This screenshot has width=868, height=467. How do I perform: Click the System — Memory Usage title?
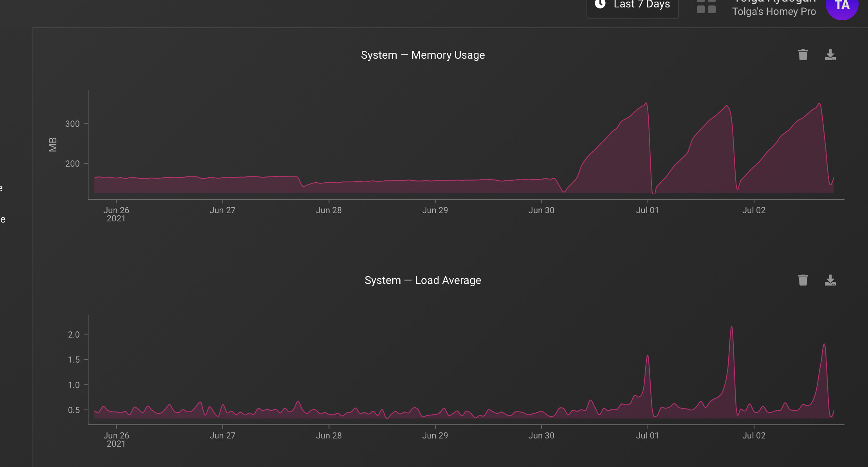(x=422, y=55)
